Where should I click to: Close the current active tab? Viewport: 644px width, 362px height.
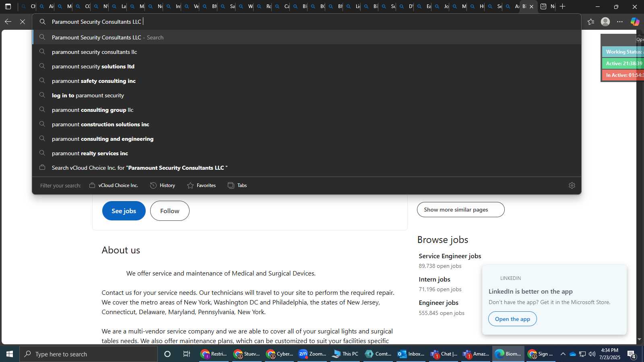pos(531,6)
